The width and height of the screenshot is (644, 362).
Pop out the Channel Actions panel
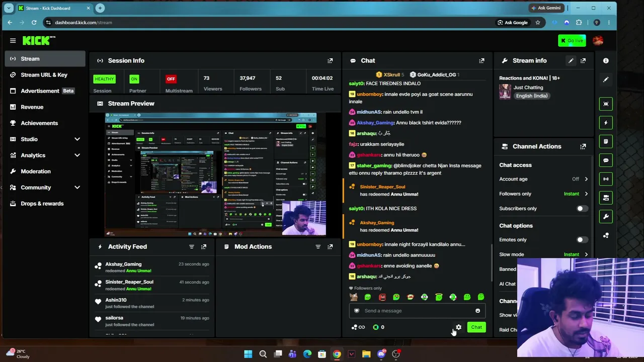583,146
